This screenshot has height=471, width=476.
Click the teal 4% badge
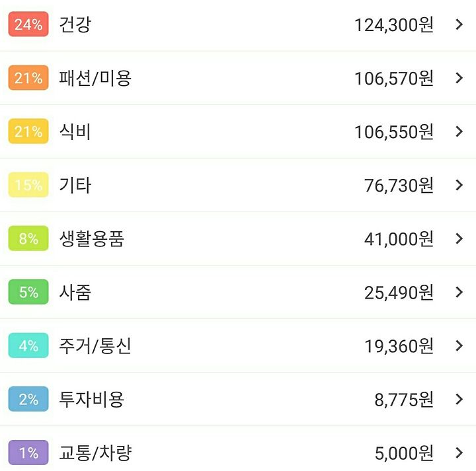[x=28, y=345]
